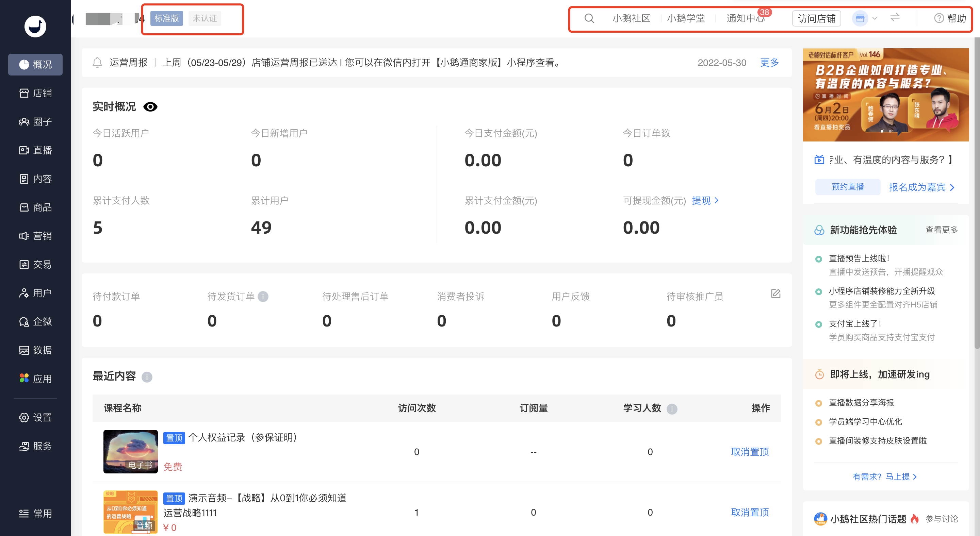Toggle the eye icon beside 实时概况
This screenshot has height=536, width=980.
(x=150, y=107)
